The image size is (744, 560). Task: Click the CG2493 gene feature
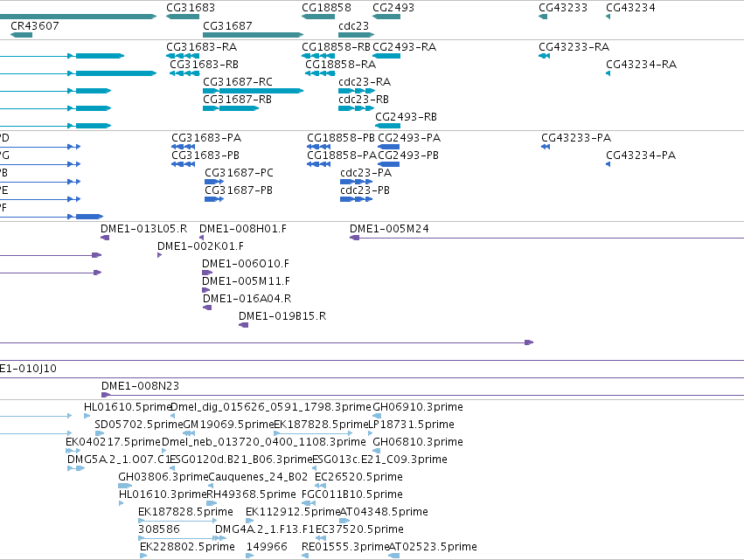coord(386,17)
